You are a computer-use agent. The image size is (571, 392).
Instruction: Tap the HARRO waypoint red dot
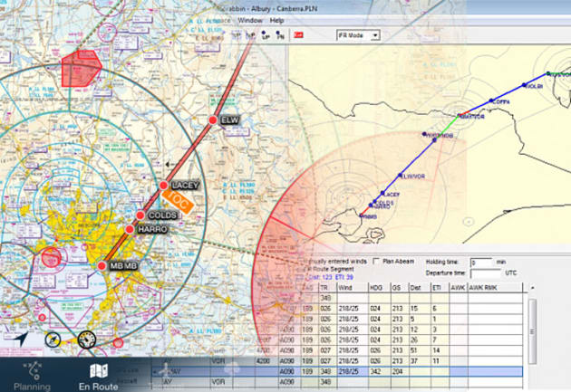(x=130, y=229)
